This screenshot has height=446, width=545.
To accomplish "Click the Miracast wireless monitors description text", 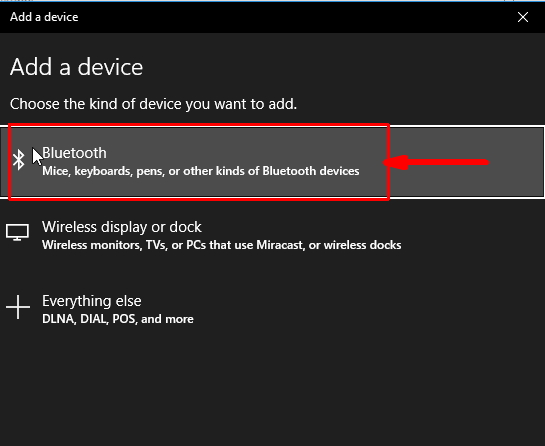I will 221,245.
